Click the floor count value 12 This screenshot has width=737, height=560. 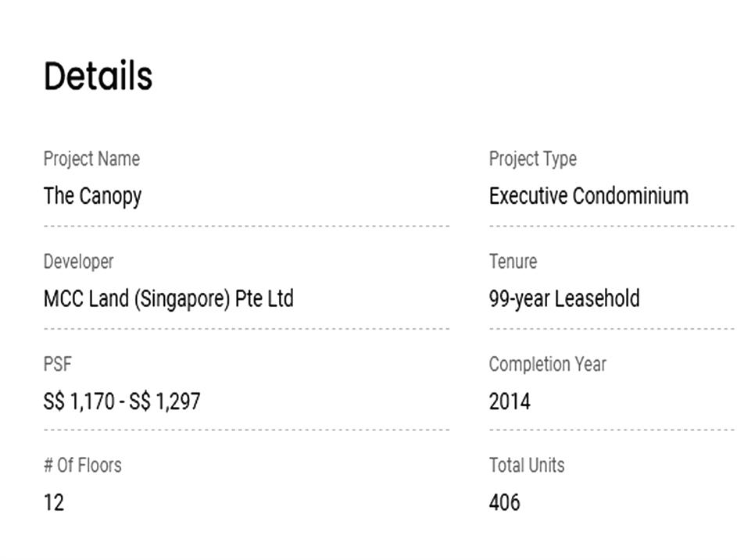click(53, 502)
